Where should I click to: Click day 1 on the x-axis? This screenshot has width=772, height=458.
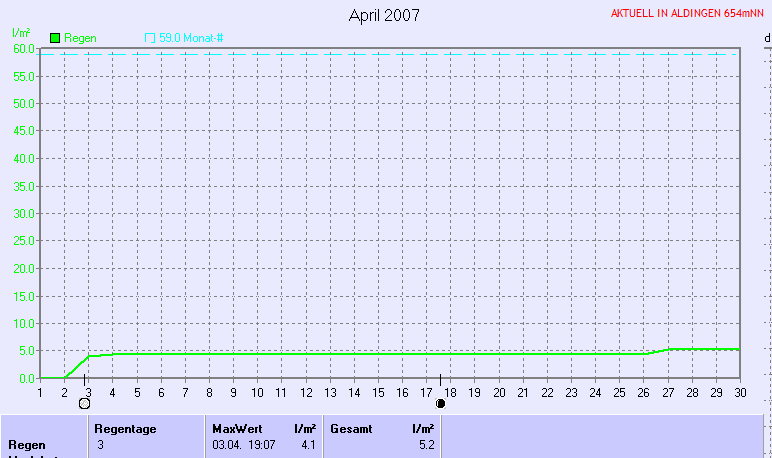pyautogui.click(x=40, y=392)
